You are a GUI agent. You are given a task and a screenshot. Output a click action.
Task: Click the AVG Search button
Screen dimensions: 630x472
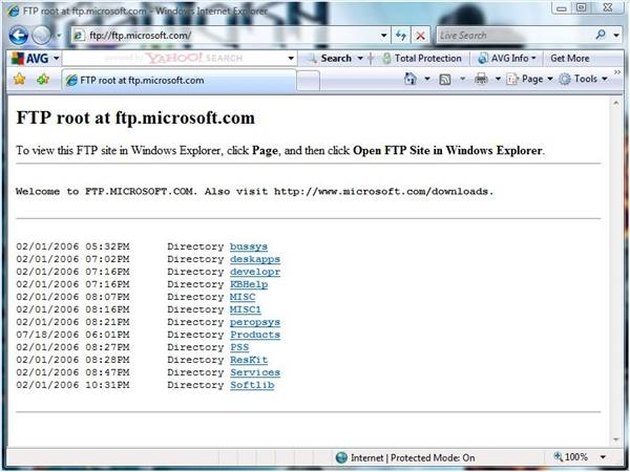[330, 58]
